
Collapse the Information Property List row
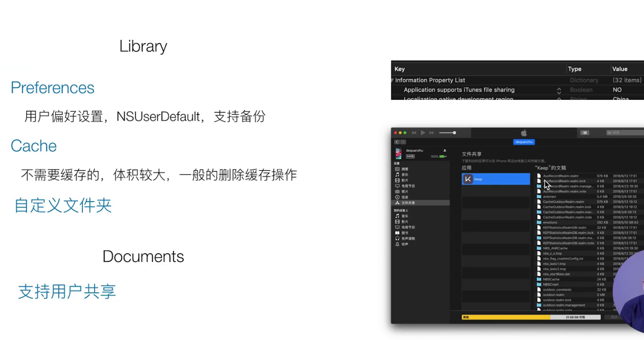(392, 80)
